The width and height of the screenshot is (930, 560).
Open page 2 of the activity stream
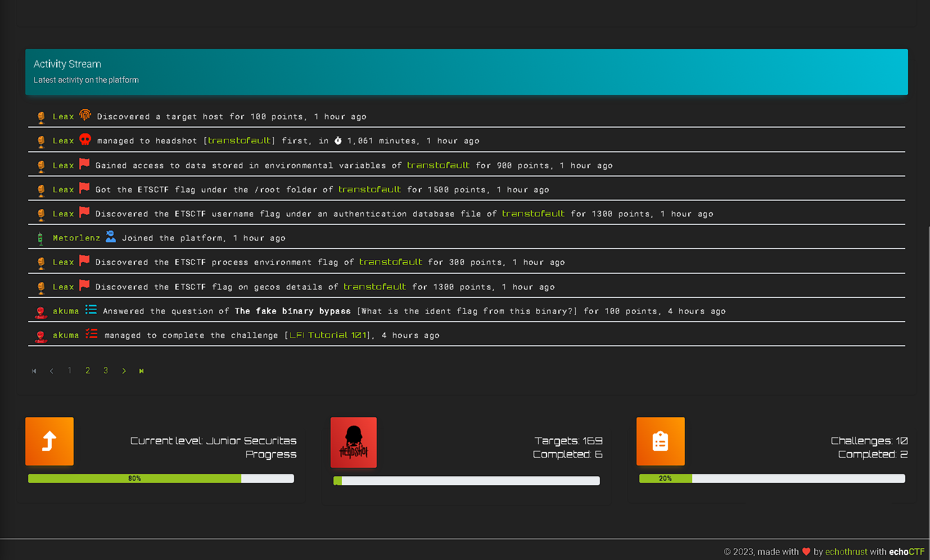point(88,371)
